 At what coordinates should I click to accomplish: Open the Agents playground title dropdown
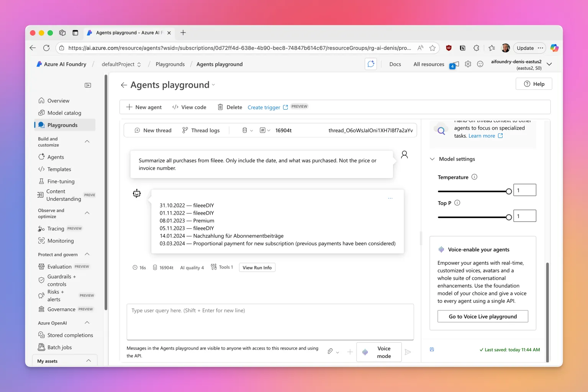[213, 85]
